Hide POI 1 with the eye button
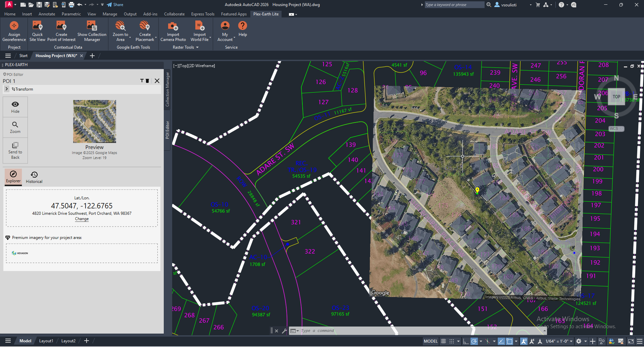The height and width of the screenshot is (347, 644). tap(15, 107)
